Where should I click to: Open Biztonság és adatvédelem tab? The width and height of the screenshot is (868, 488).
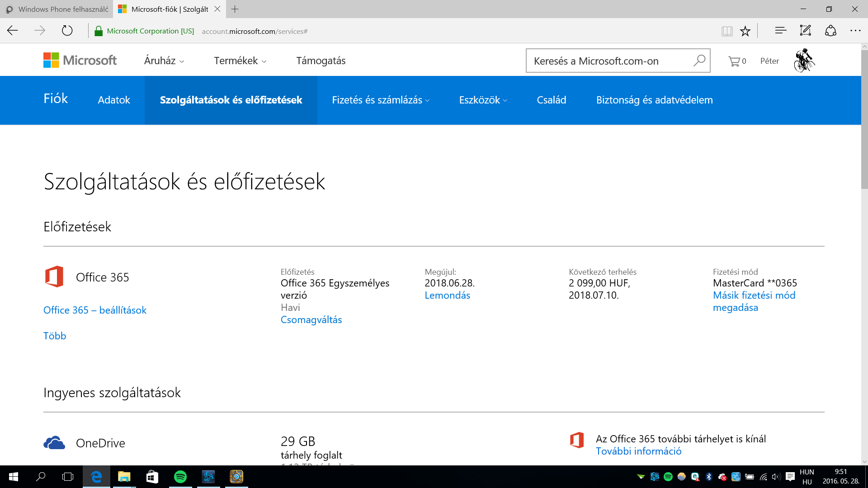click(655, 100)
